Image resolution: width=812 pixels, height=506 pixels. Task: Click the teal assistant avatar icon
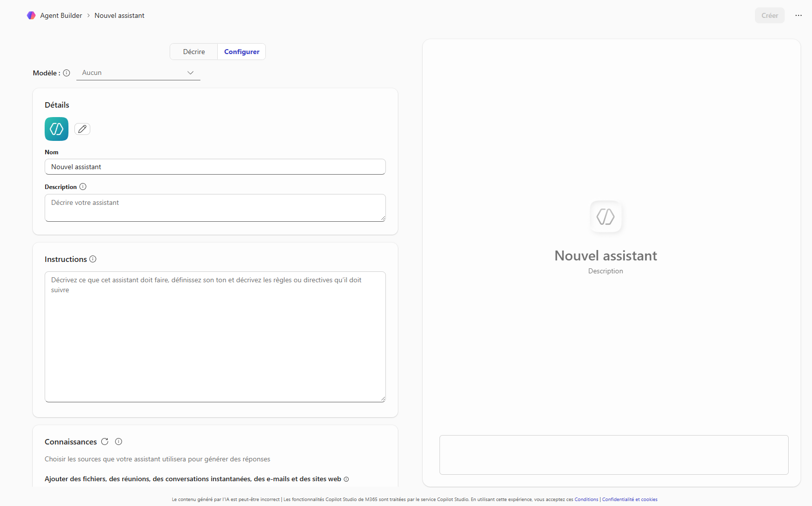coord(57,129)
